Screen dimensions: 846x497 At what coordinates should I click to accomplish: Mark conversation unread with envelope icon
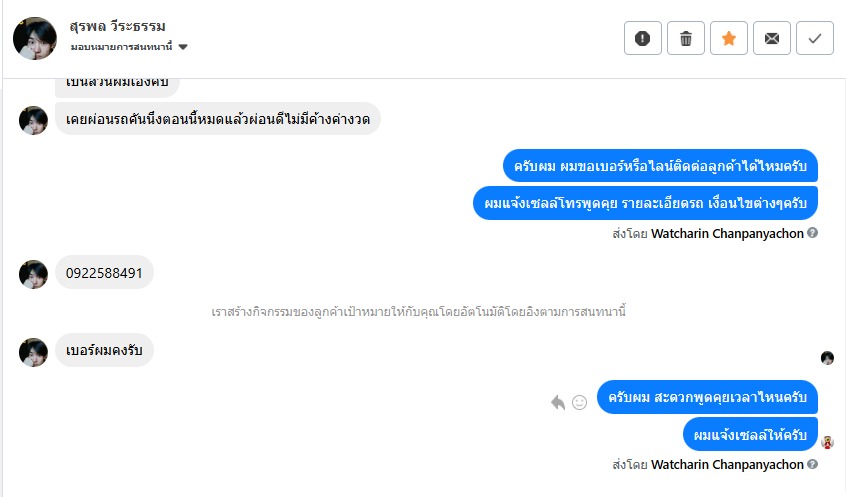(772, 38)
